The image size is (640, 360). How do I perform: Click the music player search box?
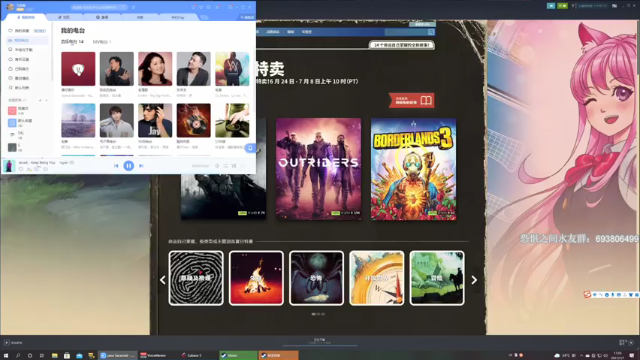[98, 7]
